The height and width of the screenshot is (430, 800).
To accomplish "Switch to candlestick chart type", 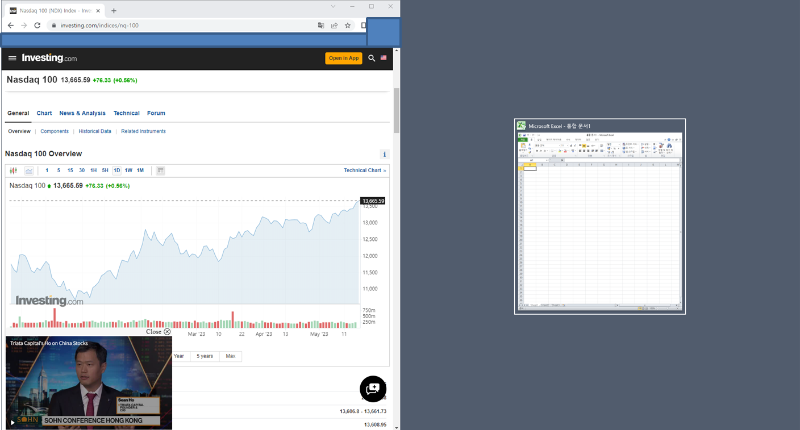I will [13, 170].
